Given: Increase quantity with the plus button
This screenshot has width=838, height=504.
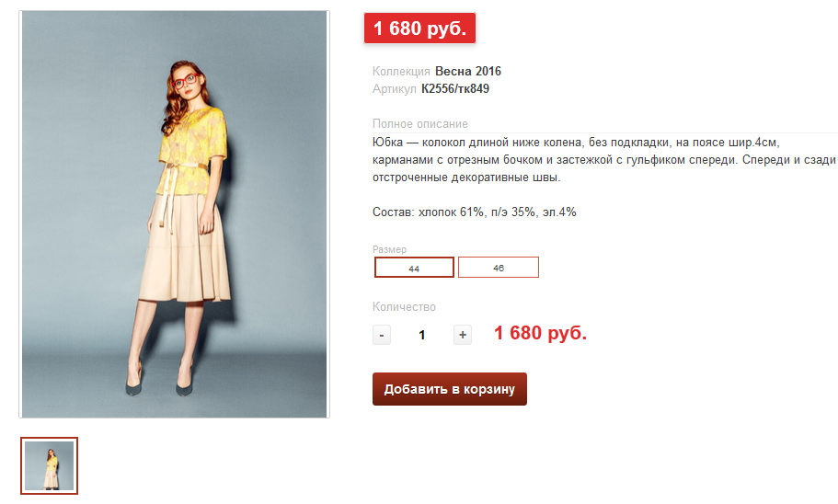Looking at the screenshot, I should pyautogui.click(x=463, y=335).
